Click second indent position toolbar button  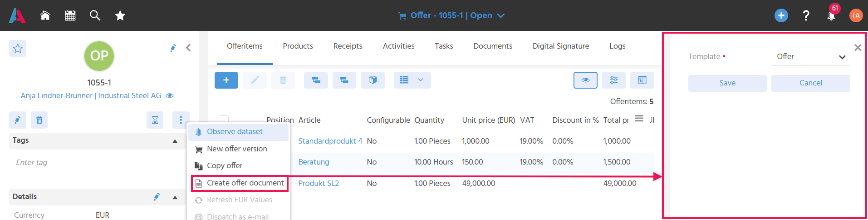(344, 80)
